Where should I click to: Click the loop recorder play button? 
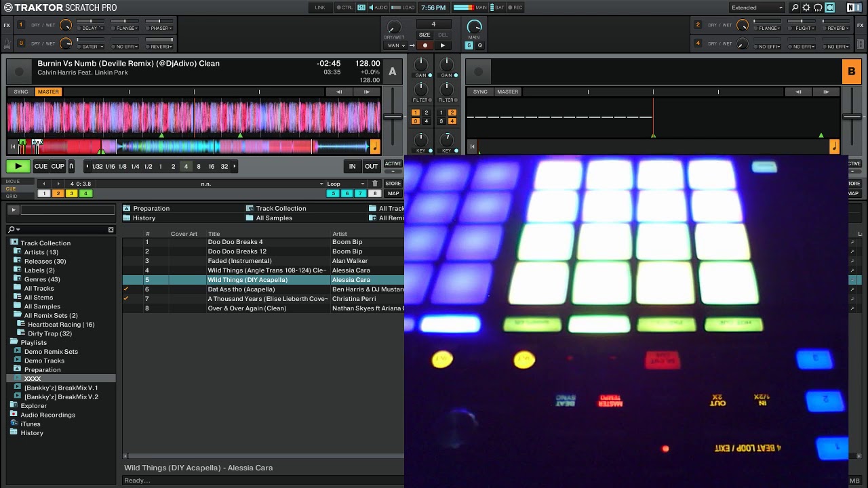click(x=442, y=45)
